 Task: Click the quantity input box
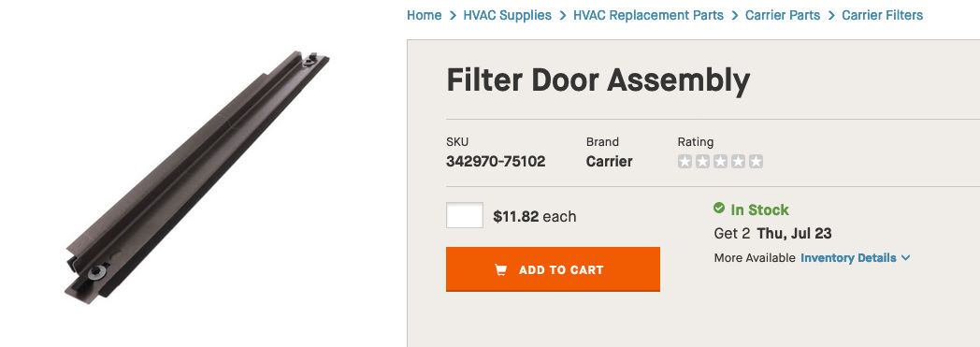click(465, 215)
